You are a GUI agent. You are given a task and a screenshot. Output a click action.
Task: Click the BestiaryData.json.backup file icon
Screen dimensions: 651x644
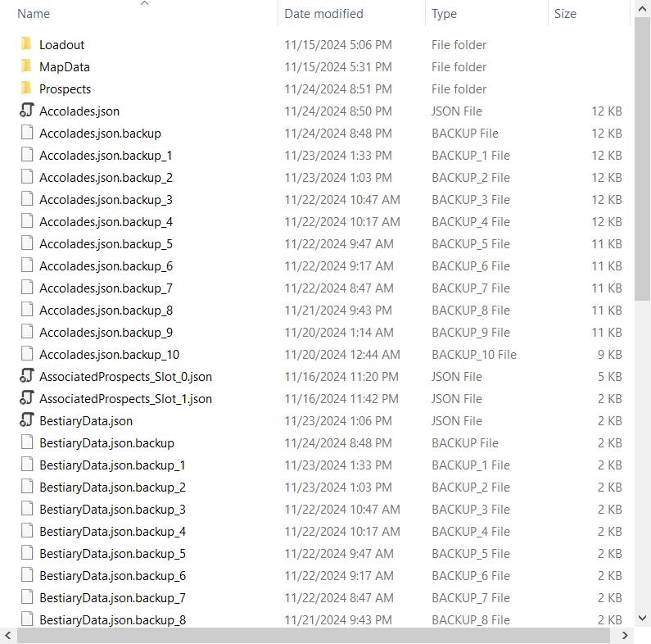pos(27,442)
